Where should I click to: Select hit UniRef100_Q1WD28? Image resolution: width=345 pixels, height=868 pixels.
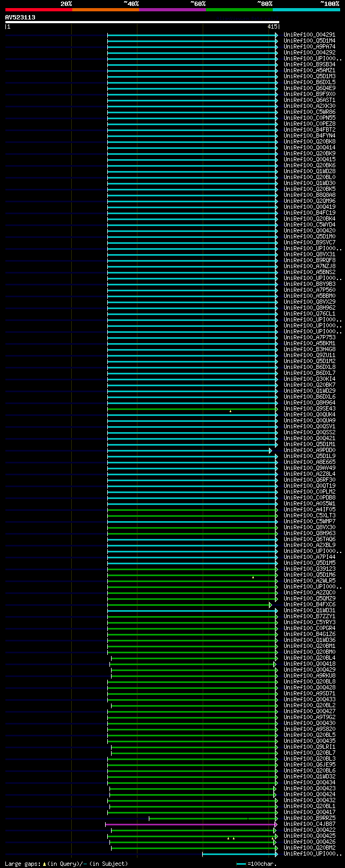309,171
